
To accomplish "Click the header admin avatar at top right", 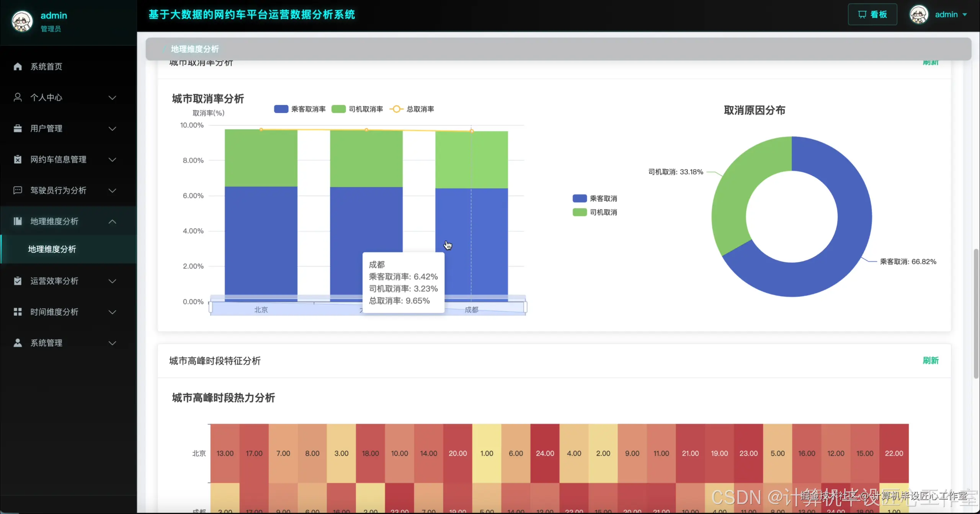I will point(919,15).
